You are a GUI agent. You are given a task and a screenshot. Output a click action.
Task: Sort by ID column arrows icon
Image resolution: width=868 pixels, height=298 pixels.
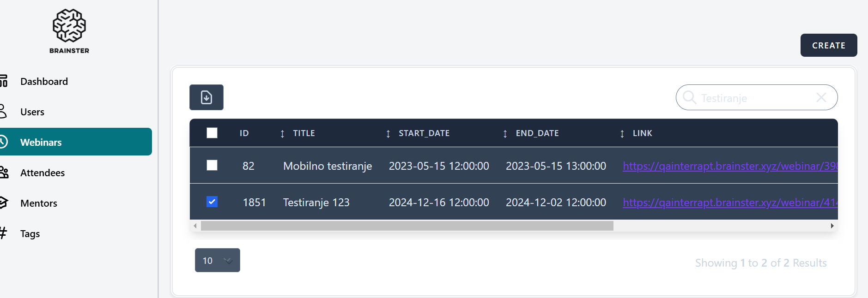pos(282,134)
